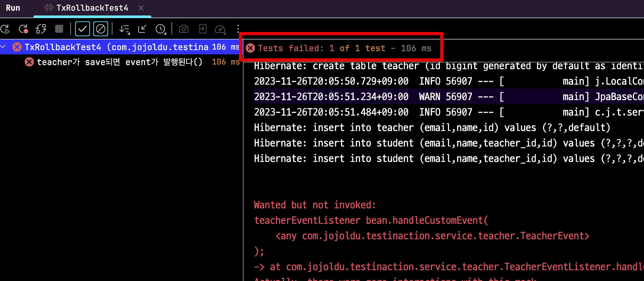The width and height of the screenshot is (644, 281).
Task: Open the Run tool window label
Action: pos(13,8)
